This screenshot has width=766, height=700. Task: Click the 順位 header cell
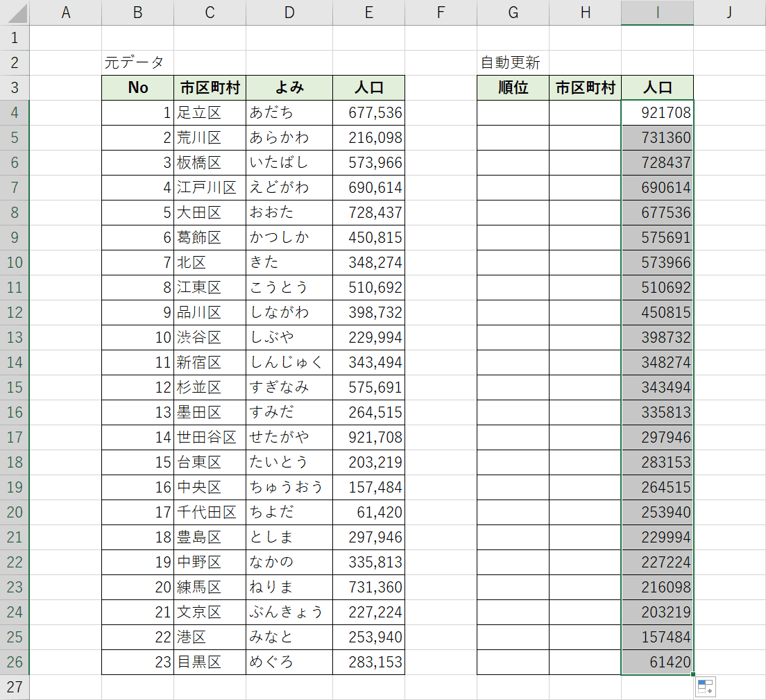coord(513,87)
